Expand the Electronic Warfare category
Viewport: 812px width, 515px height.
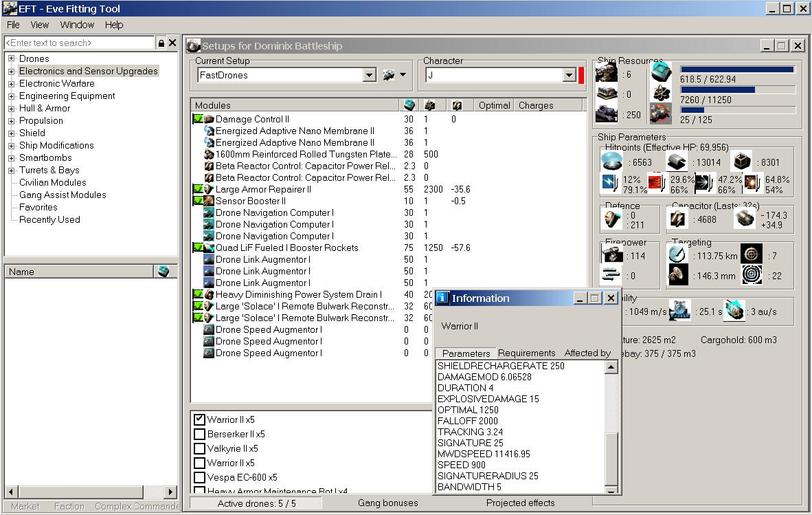(x=12, y=83)
